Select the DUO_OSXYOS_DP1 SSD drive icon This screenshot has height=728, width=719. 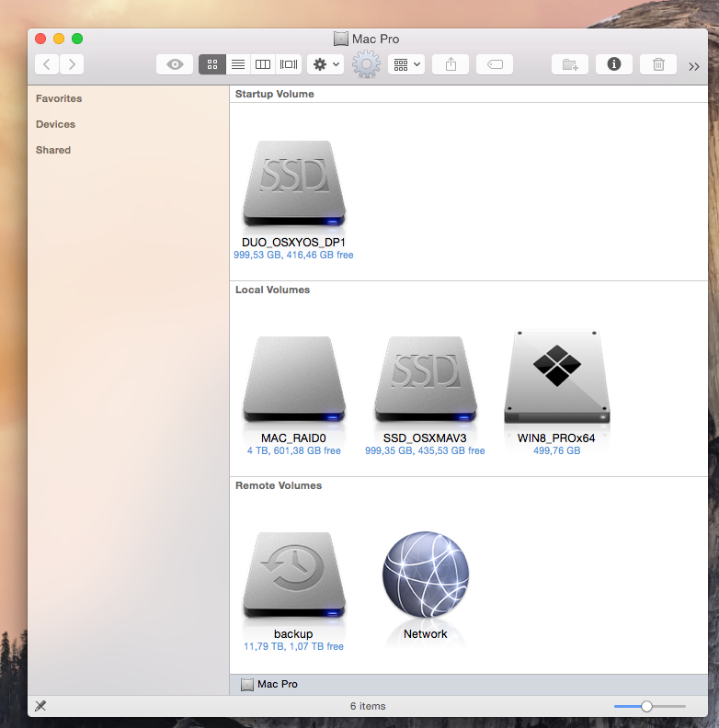click(294, 184)
